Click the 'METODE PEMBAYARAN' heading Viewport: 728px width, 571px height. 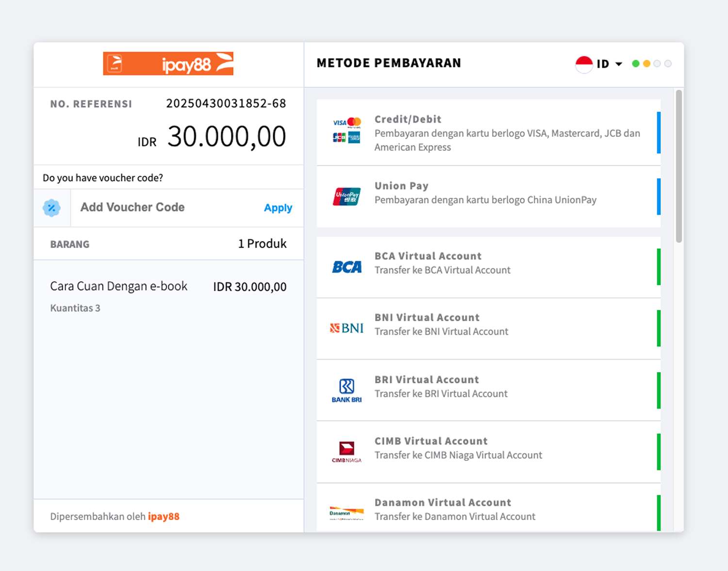tap(389, 63)
